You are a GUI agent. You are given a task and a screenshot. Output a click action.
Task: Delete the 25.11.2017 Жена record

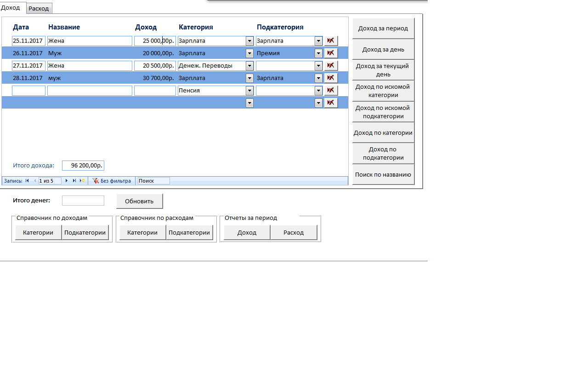click(331, 40)
